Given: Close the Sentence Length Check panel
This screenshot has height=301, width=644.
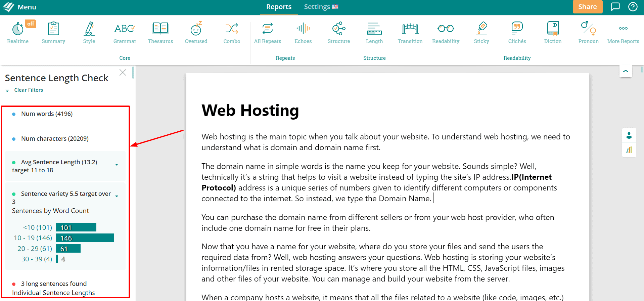Looking at the screenshot, I should 123,73.
